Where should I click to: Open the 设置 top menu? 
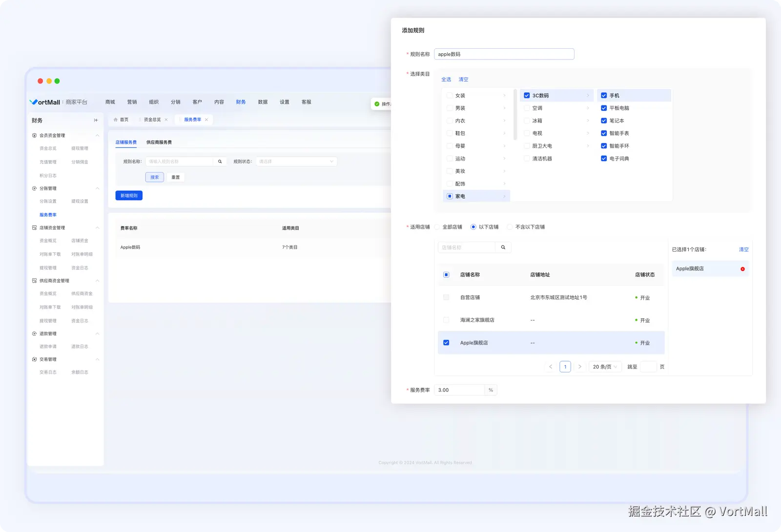(x=285, y=102)
